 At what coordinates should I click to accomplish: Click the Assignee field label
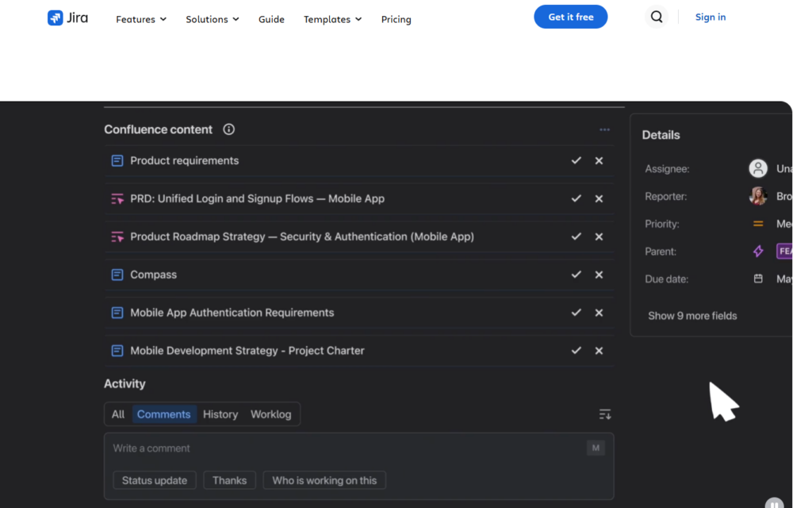pos(667,168)
